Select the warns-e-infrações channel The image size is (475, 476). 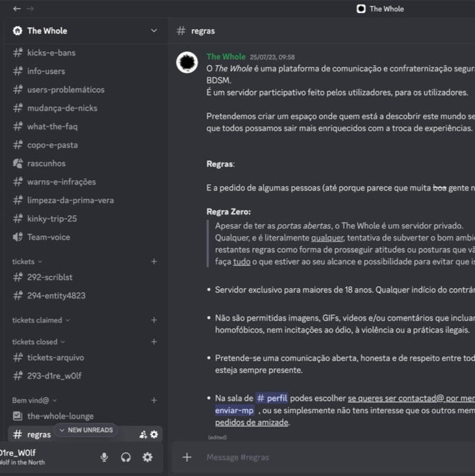[61, 182]
